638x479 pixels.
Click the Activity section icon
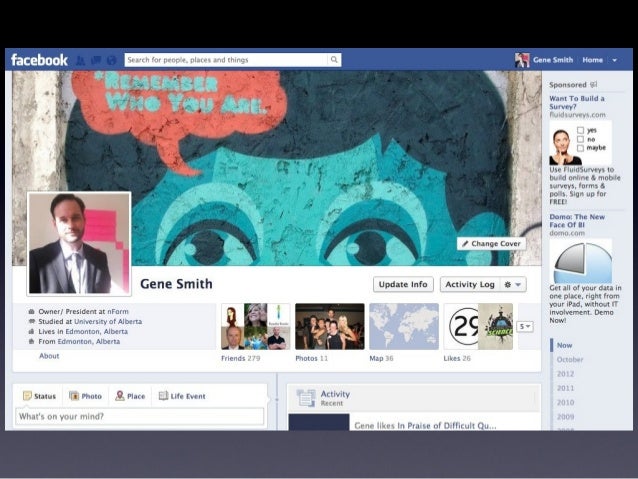tap(306, 398)
